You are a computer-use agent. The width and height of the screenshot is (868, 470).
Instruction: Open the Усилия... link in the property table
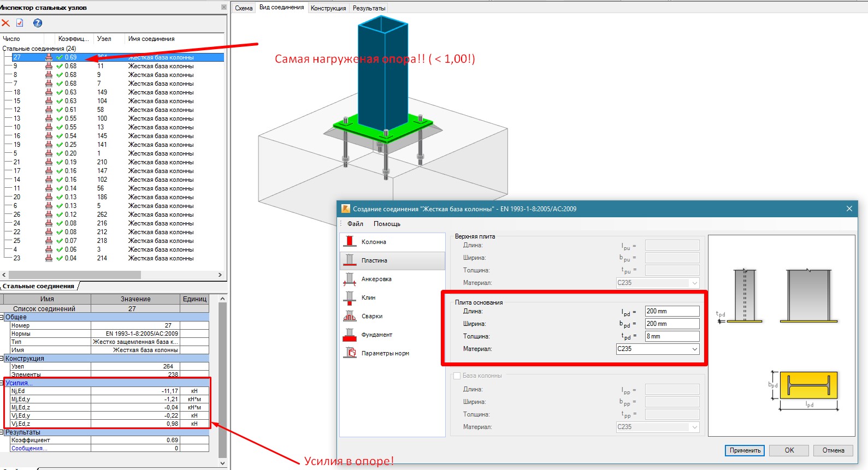(x=19, y=383)
